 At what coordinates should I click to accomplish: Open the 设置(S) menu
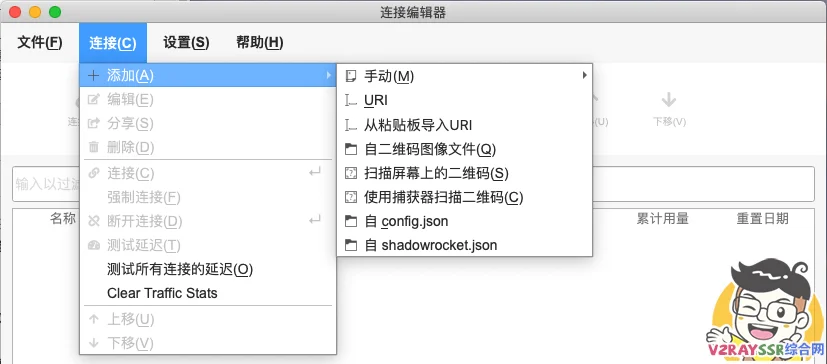186,43
